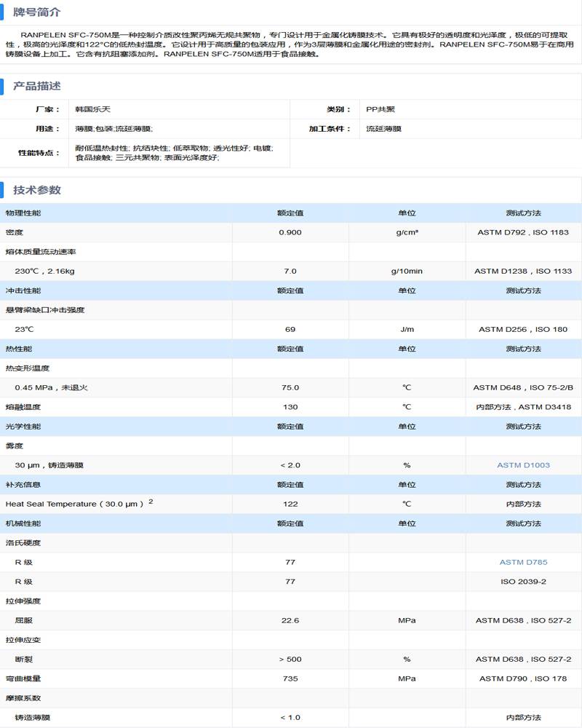The width and height of the screenshot is (582, 728).
Task: Click ASTM D792, ISO 1183 test method
Action: click(x=523, y=232)
